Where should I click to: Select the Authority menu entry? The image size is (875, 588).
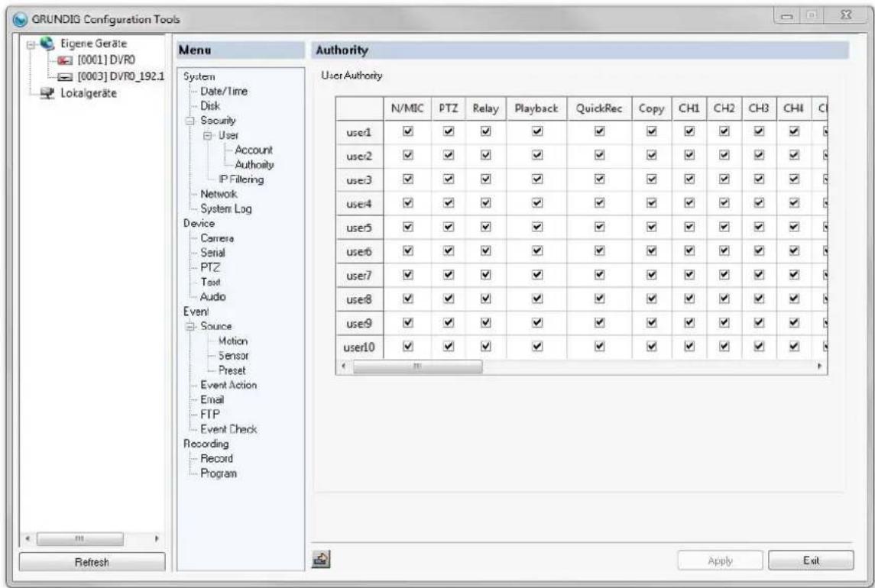(254, 165)
